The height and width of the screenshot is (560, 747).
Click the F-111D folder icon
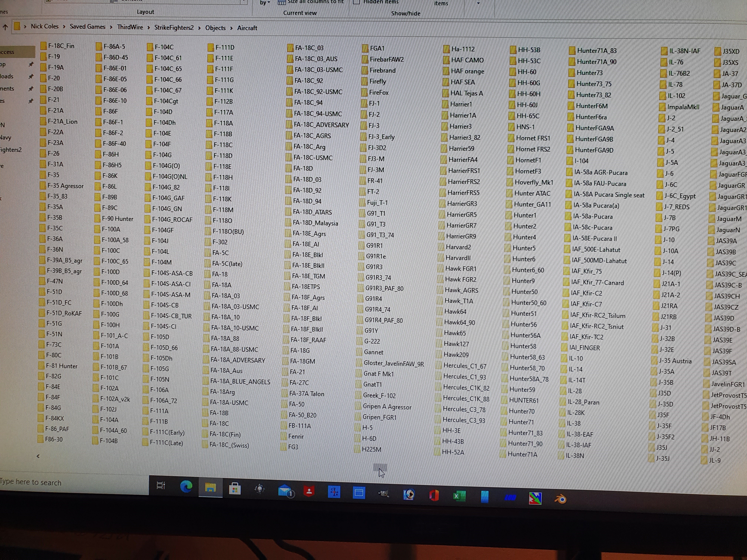pyautogui.click(x=211, y=47)
